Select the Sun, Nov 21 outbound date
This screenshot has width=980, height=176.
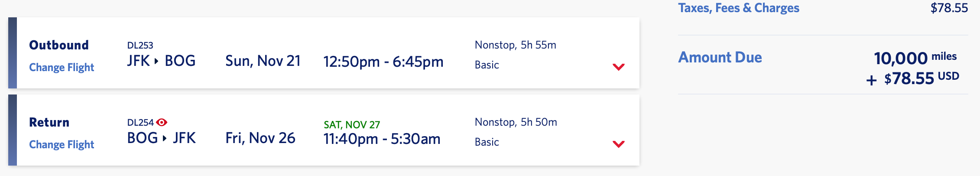[263, 61]
